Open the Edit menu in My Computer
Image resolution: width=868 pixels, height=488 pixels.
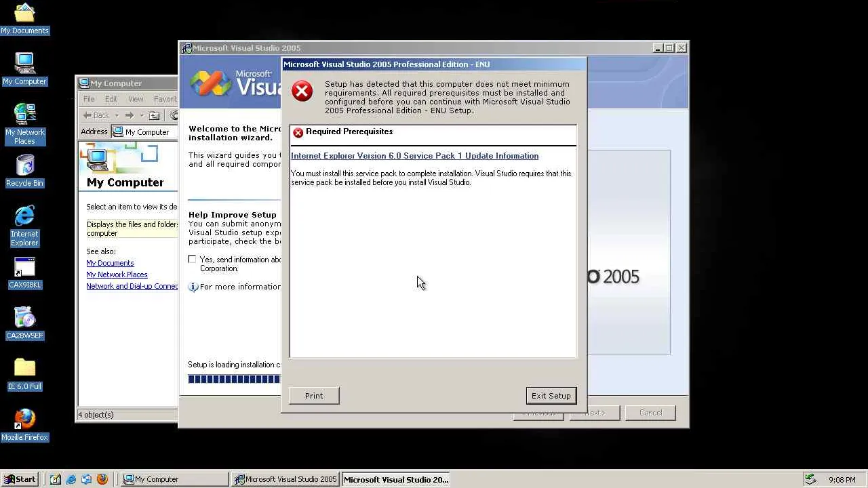[111, 99]
